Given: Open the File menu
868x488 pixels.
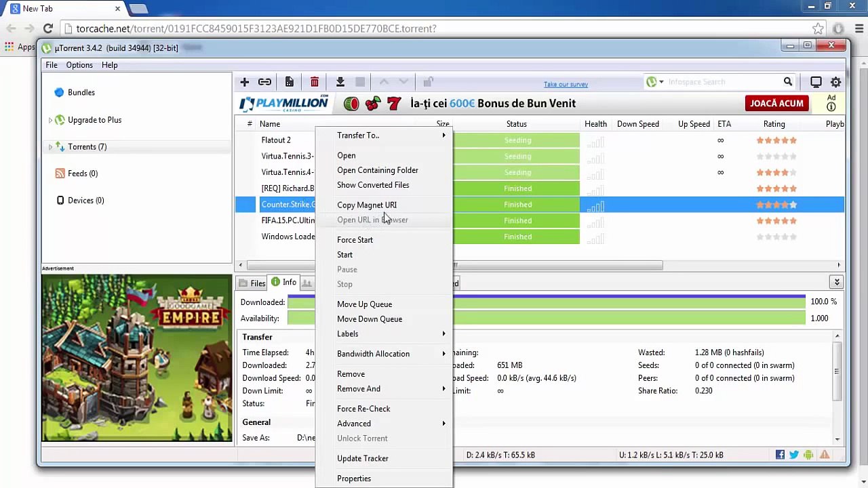Looking at the screenshot, I should tap(52, 65).
